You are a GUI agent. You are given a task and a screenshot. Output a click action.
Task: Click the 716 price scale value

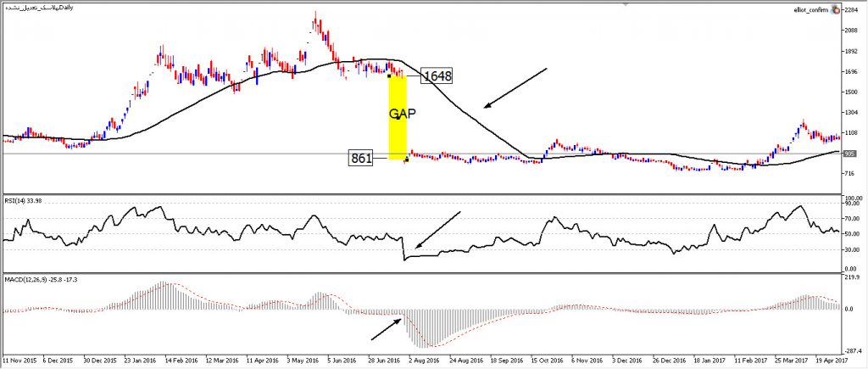tap(849, 174)
